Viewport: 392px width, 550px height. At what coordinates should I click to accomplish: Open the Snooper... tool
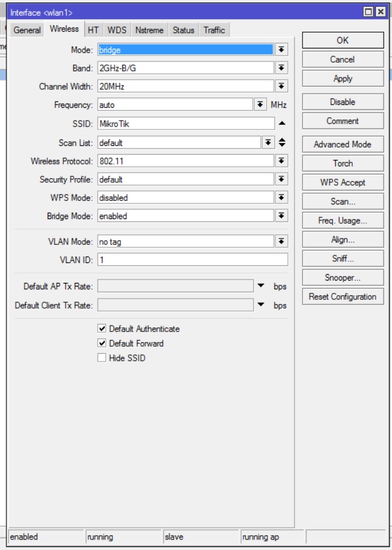coord(343,278)
